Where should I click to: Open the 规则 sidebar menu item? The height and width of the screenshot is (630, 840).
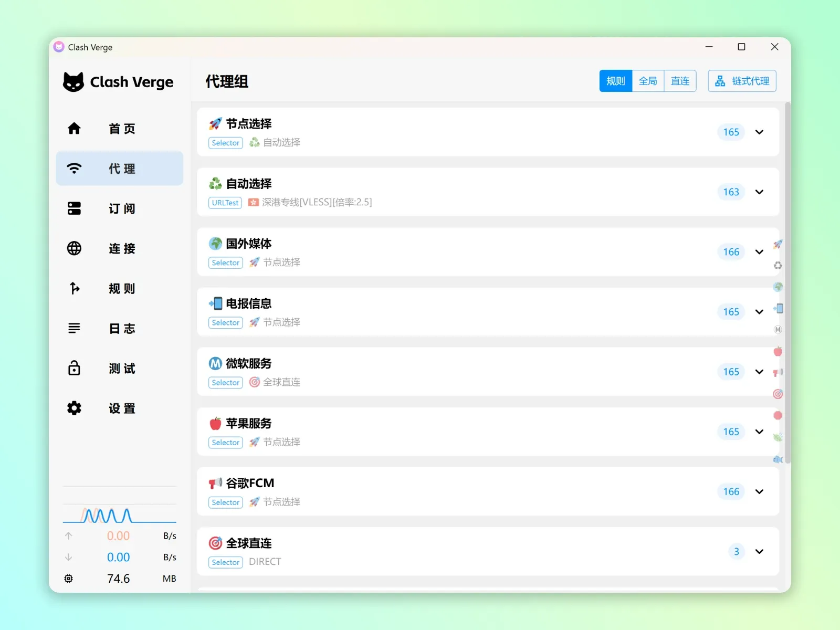coord(120,288)
